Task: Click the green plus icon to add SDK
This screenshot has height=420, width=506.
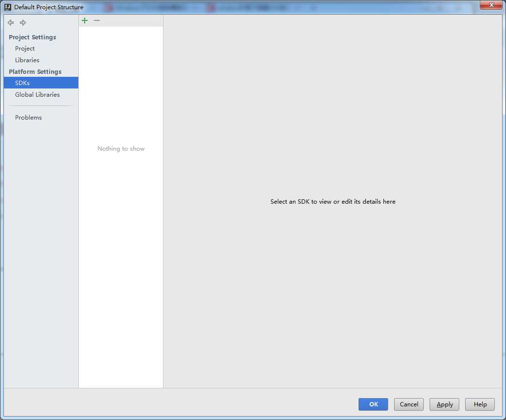Action: coord(85,20)
